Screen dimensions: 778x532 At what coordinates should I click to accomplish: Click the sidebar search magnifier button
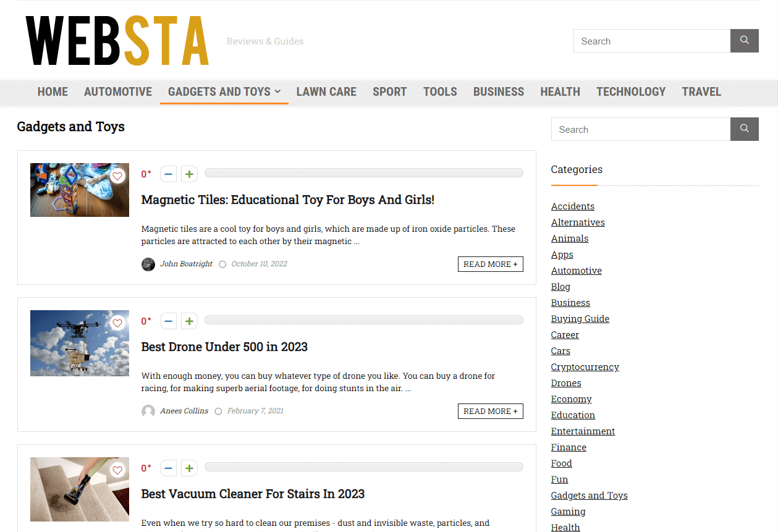click(744, 129)
